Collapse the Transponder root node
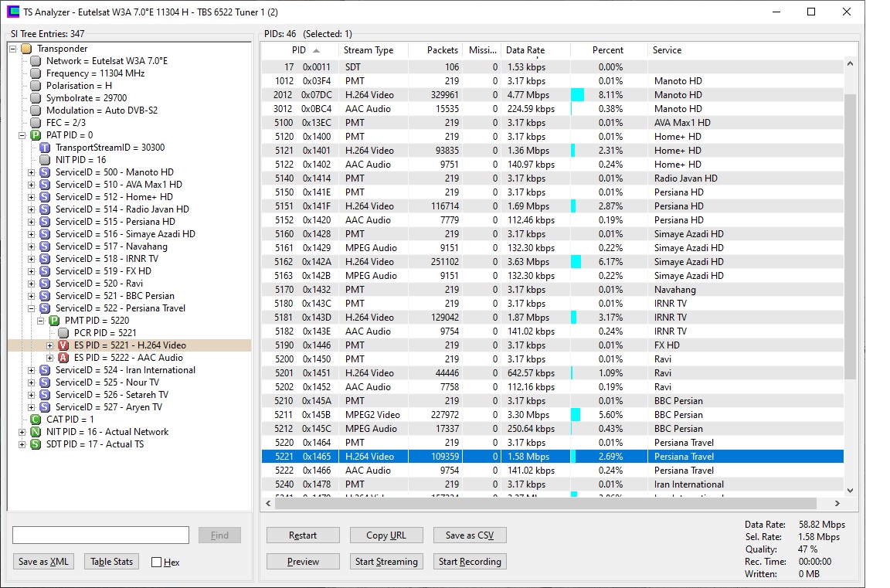Image resolution: width=890 pixels, height=588 pixels. [x=13, y=49]
